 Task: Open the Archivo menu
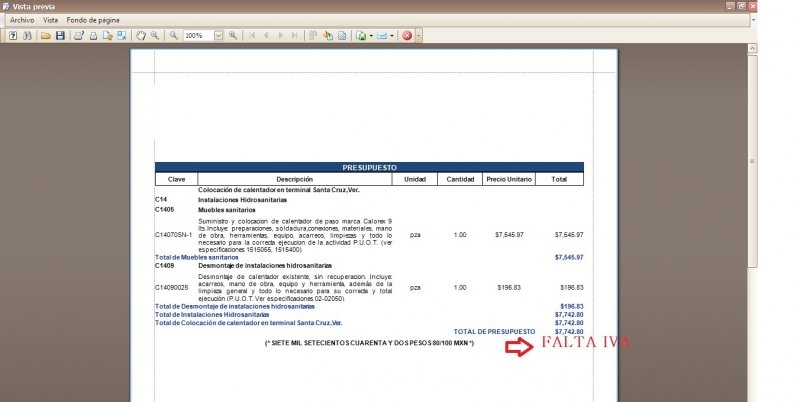[x=22, y=20]
